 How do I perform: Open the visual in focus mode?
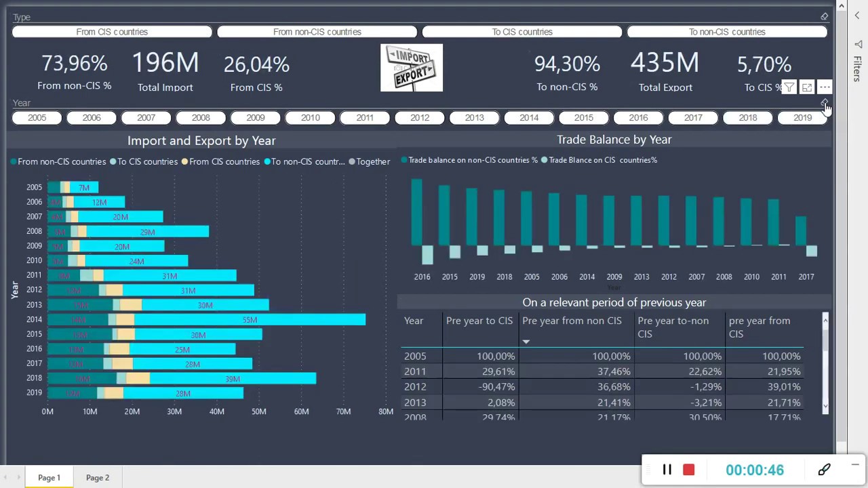pos(807,87)
